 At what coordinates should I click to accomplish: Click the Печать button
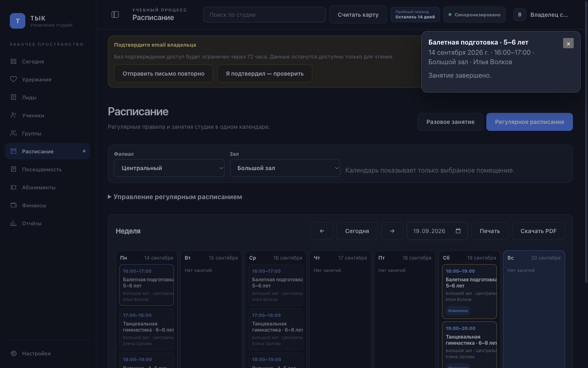coord(490,231)
